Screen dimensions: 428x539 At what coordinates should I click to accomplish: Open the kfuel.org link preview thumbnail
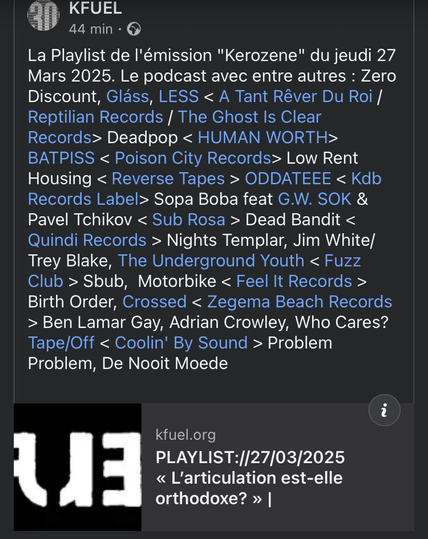[x=78, y=467]
